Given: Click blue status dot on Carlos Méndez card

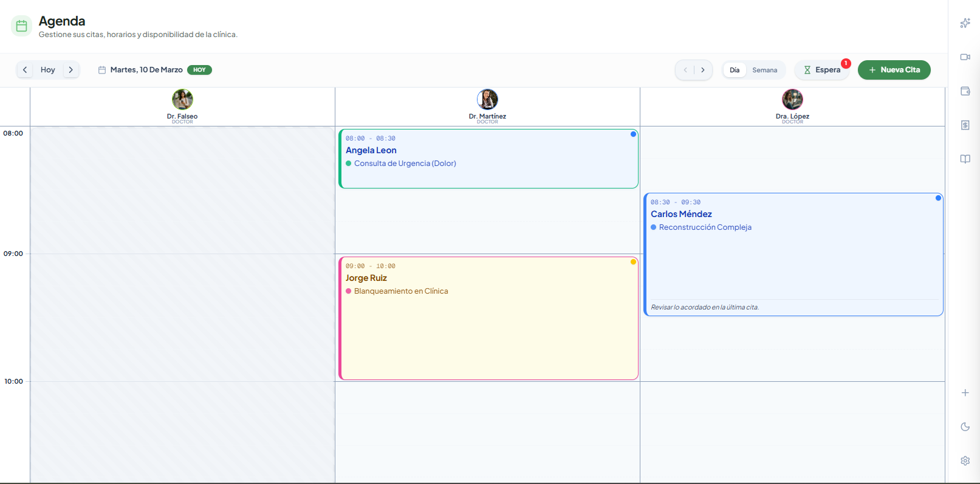Looking at the screenshot, I should (938, 198).
